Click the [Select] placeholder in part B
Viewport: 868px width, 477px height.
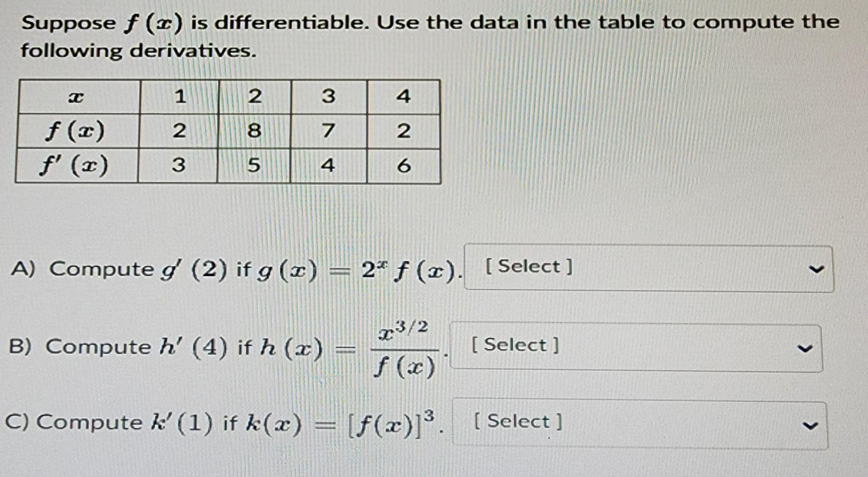point(514,345)
